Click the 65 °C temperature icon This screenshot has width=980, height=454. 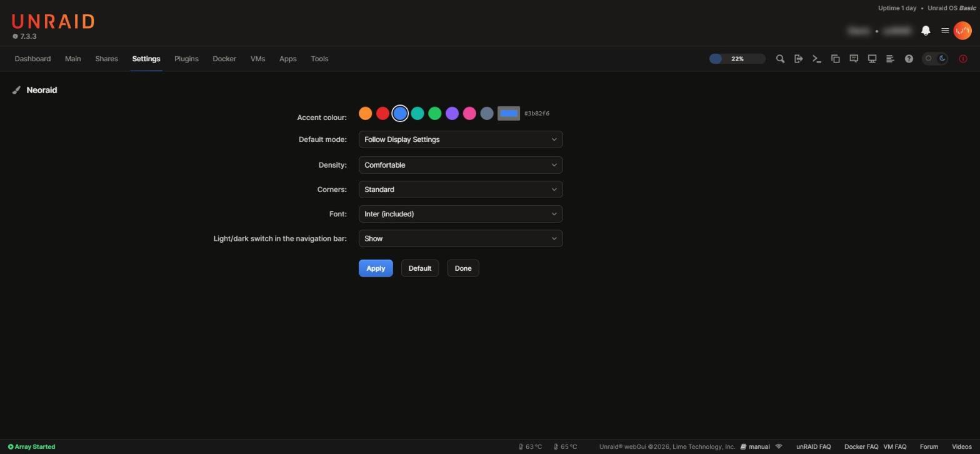click(x=556, y=447)
